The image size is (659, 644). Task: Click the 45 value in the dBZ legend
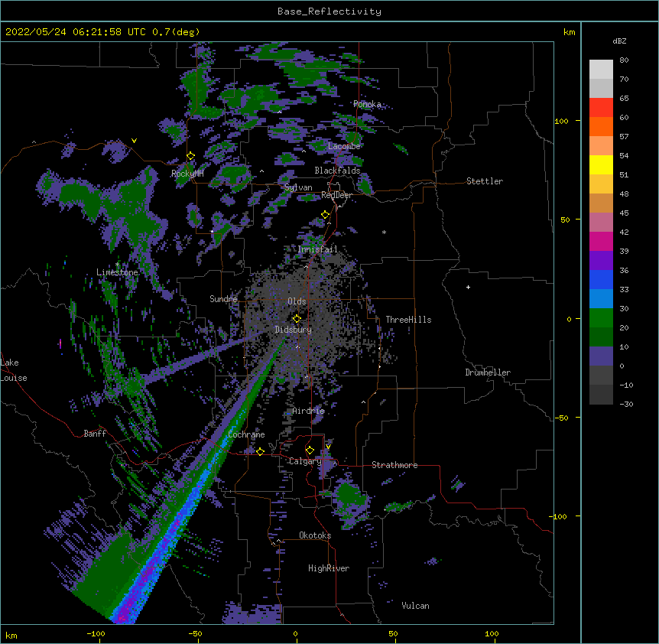(624, 213)
